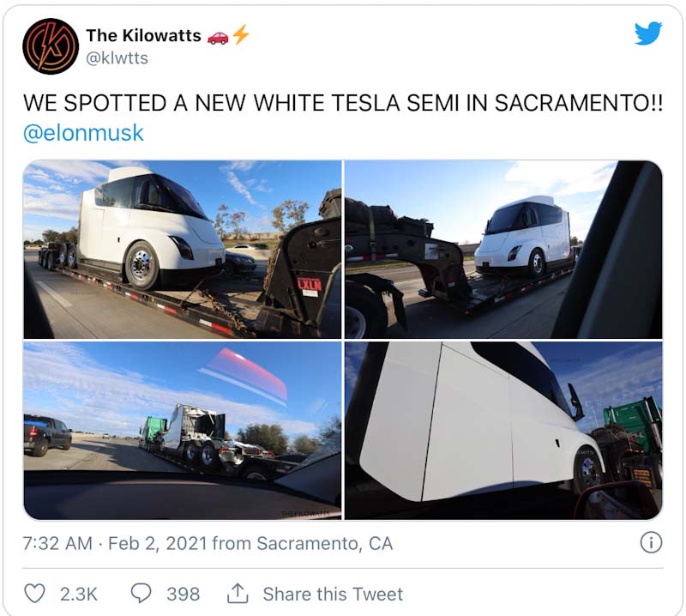The image size is (686, 616).
Task: Open photo of Semi on trailer with LXLN sign
Action: coord(182,249)
